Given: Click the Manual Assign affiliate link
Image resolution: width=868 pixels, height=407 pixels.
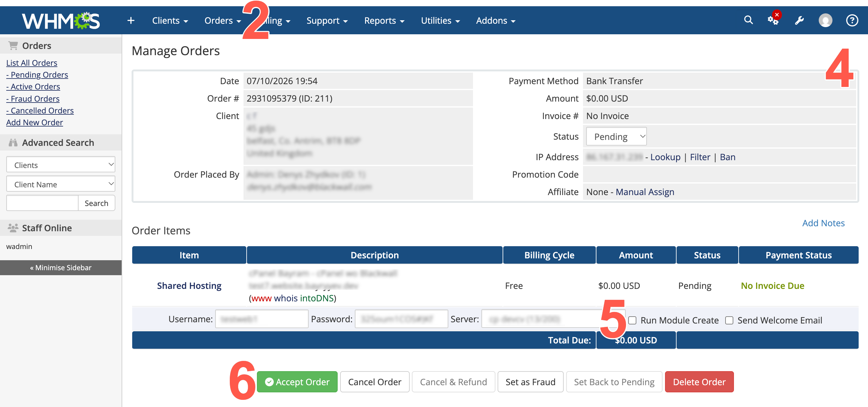Looking at the screenshot, I should point(645,192).
